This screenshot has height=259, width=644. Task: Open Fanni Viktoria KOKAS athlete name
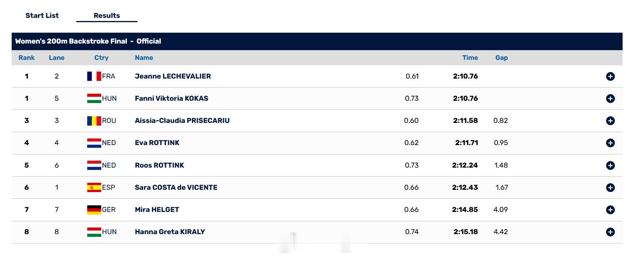pos(172,98)
